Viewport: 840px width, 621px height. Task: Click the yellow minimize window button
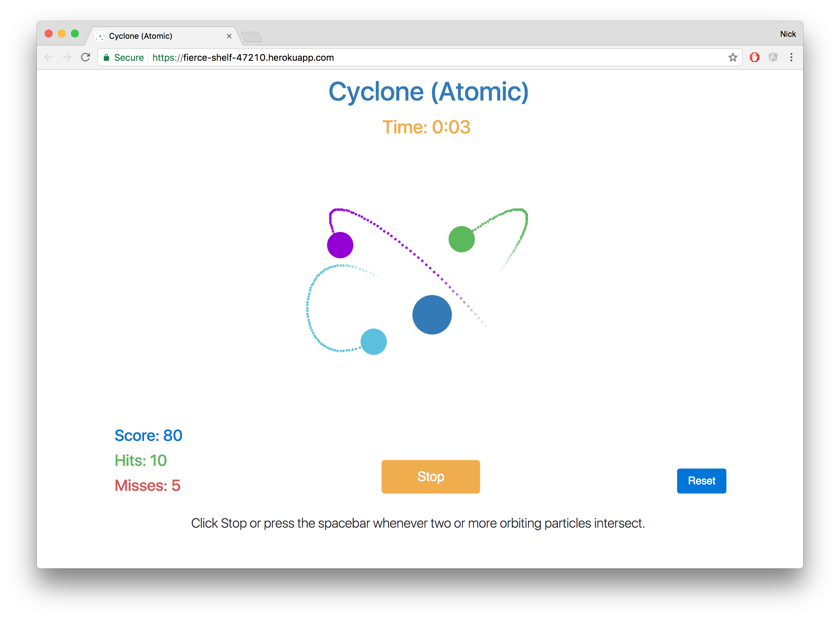(x=62, y=34)
